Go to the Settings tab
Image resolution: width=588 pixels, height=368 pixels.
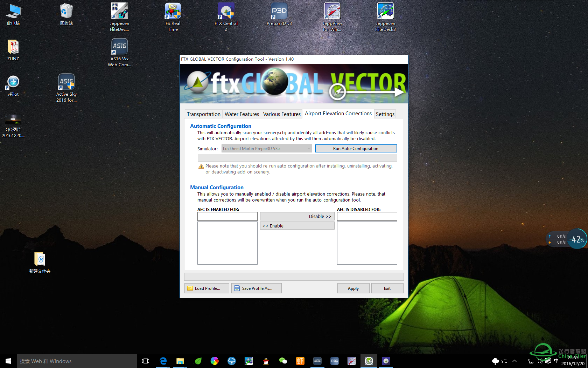[x=385, y=114]
